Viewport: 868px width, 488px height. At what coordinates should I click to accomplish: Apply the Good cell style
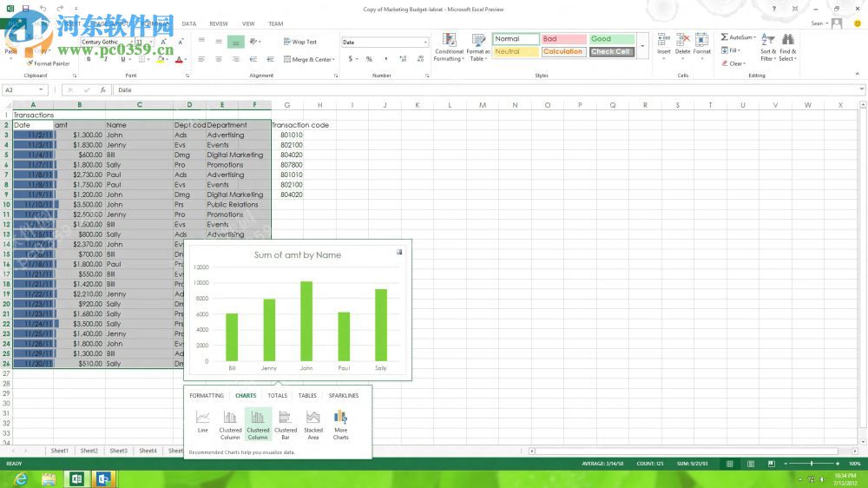612,39
